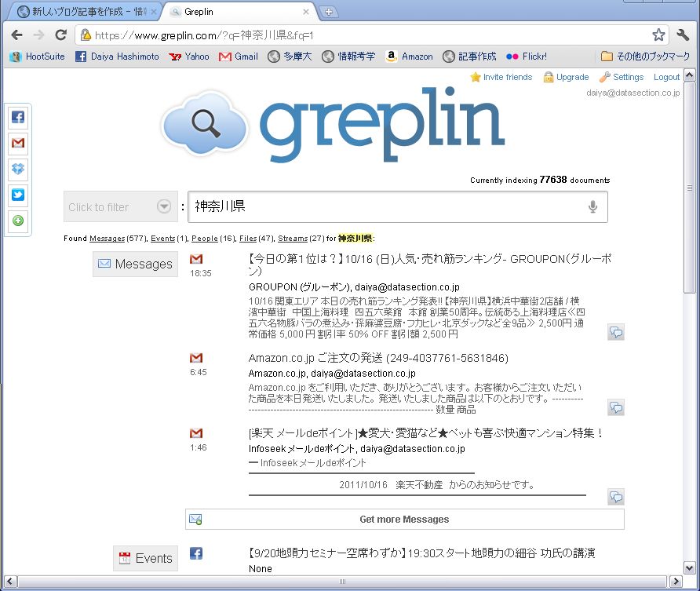Open the 多摩大 bookmark
This screenshot has height=591, width=700.
(290, 57)
